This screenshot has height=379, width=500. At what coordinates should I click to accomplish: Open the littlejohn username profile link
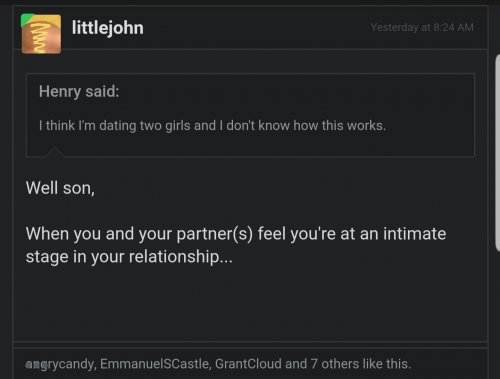tap(108, 28)
